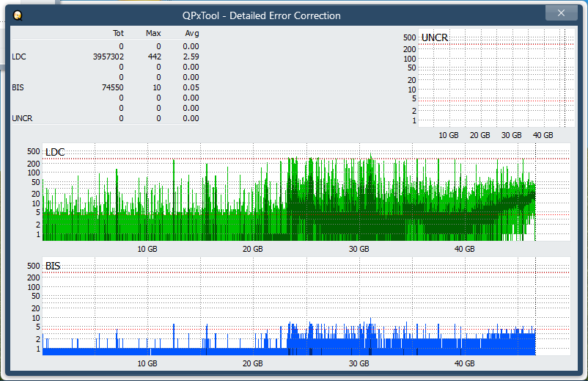Click the BIS average value 0.05
This screenshot has width=588, height=381.
coord(191,87)
